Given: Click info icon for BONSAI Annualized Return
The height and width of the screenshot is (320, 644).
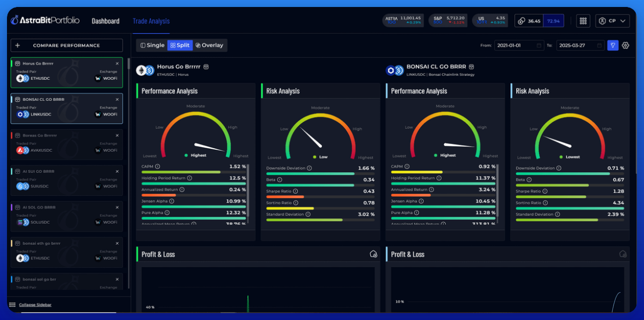Looking at the screenshot, I should pos(431,190).
